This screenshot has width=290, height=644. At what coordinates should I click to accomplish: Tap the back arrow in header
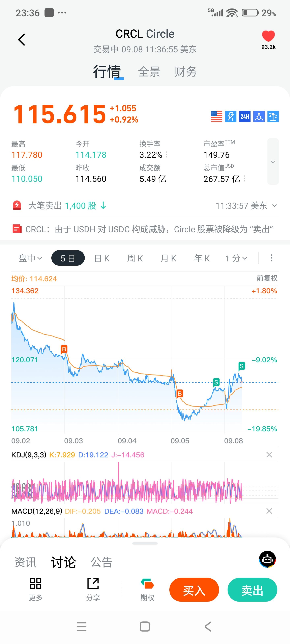coord(22,40)
